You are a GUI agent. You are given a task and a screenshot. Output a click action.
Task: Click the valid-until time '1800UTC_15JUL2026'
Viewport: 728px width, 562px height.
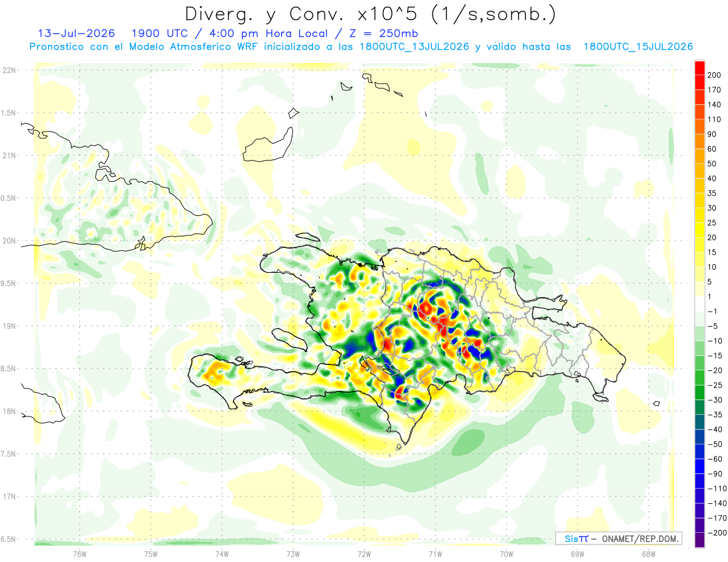(x=638, y=47)
